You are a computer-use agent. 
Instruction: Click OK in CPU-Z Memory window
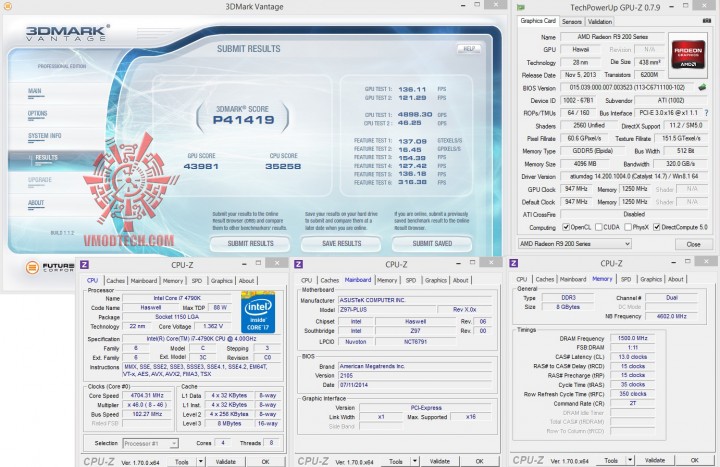[695, 460]
